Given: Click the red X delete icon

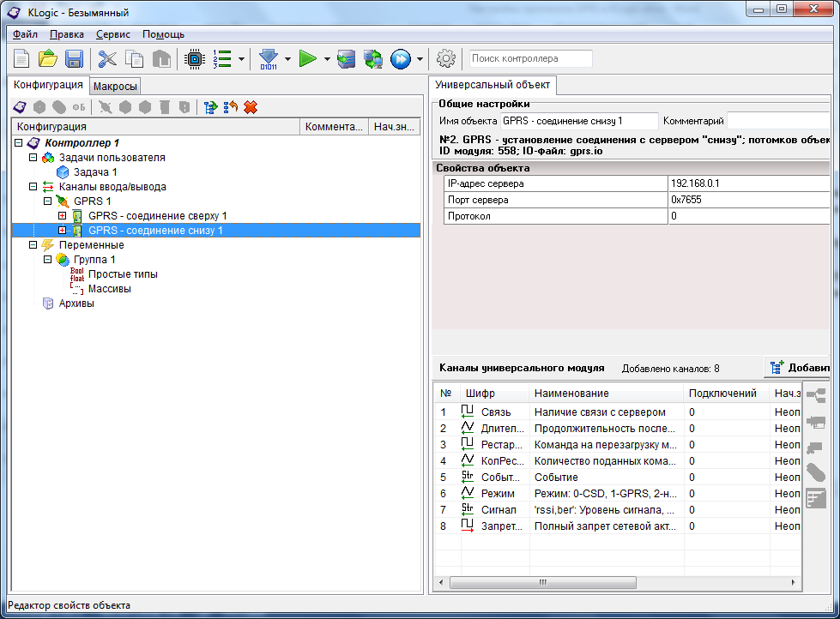Looking at the screenshot, I should coord(251,107).
